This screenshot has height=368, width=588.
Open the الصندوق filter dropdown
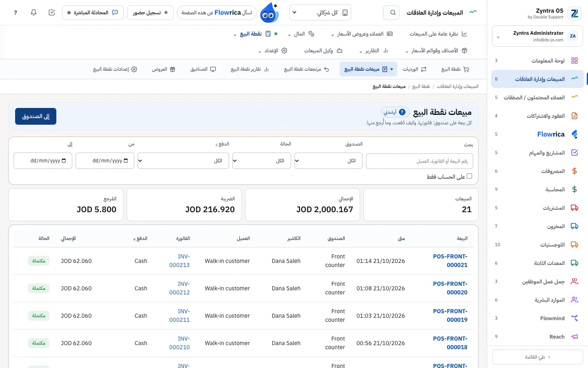(x=328, y=161)
